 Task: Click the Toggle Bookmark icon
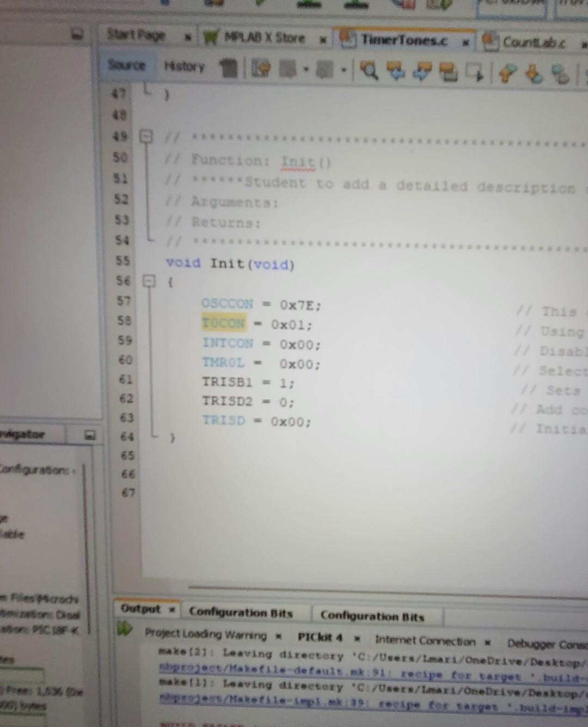point(559,74)
